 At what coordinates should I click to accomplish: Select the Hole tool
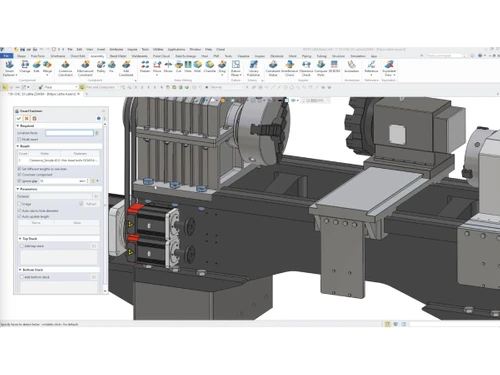188,67
